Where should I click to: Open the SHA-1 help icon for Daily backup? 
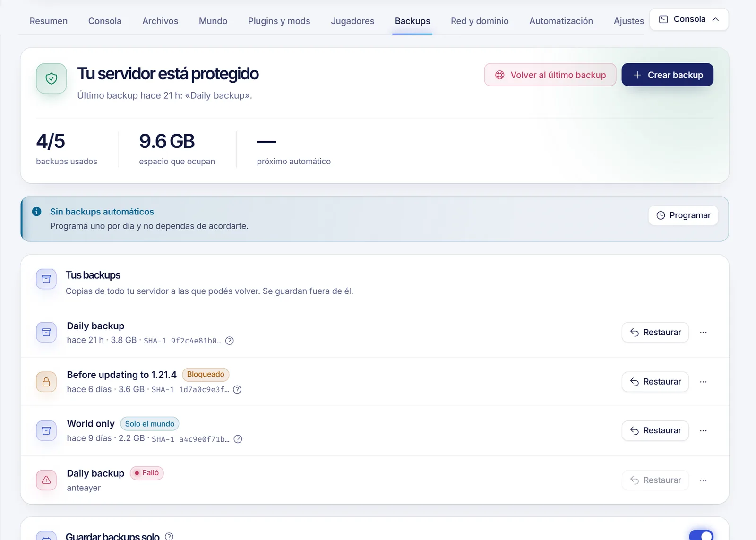230,341
